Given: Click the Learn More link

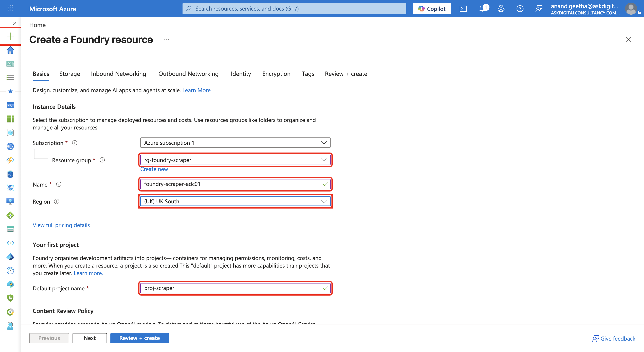Looking at the screenshot, I should pos(197,90).
